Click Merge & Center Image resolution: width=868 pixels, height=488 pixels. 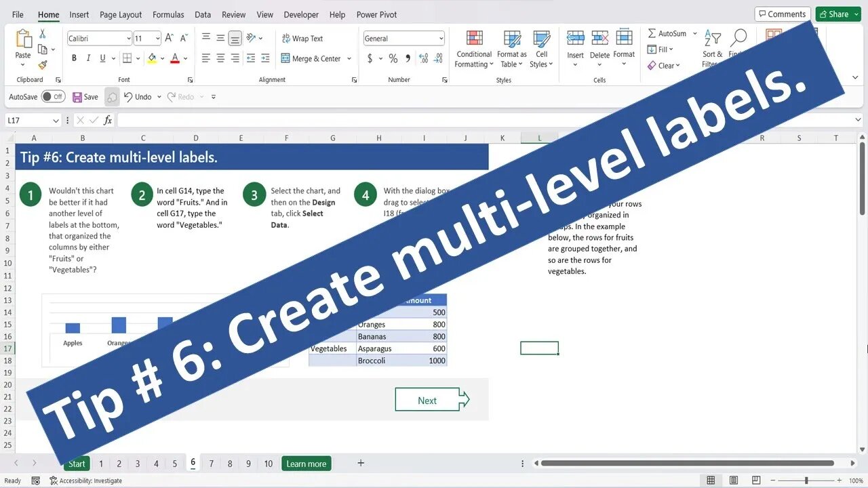tap(311, 59)
